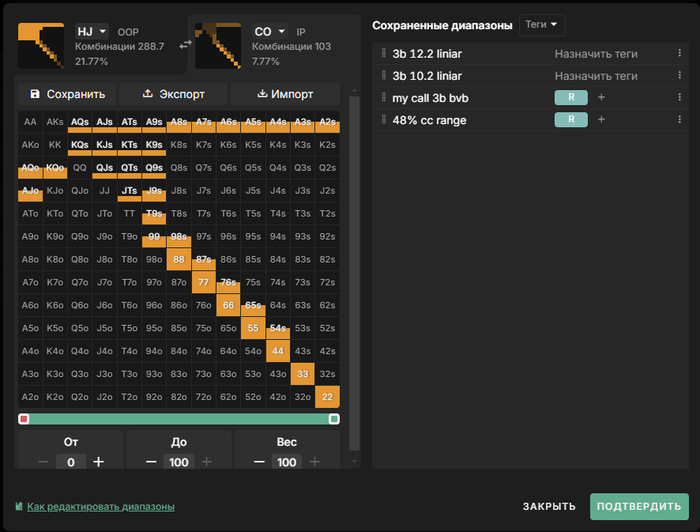Toggle the 76s hand cell
This screenshot has width=700, height=532.
pos(228,282)
